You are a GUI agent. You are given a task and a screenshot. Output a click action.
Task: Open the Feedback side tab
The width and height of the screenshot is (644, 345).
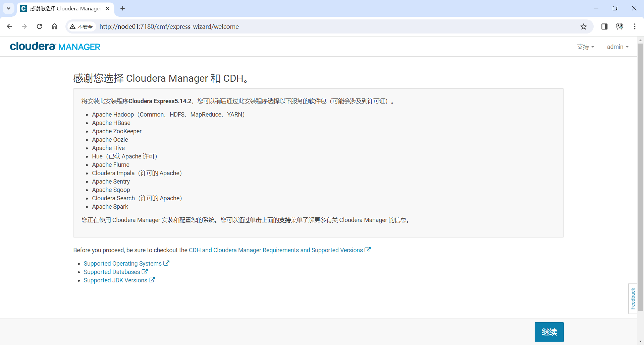(633, 298)
